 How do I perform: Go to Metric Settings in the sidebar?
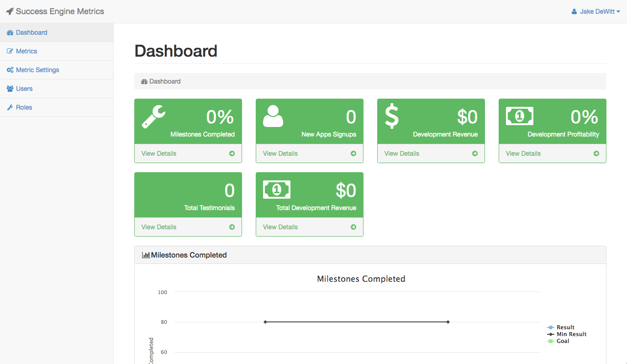[37, 70]
